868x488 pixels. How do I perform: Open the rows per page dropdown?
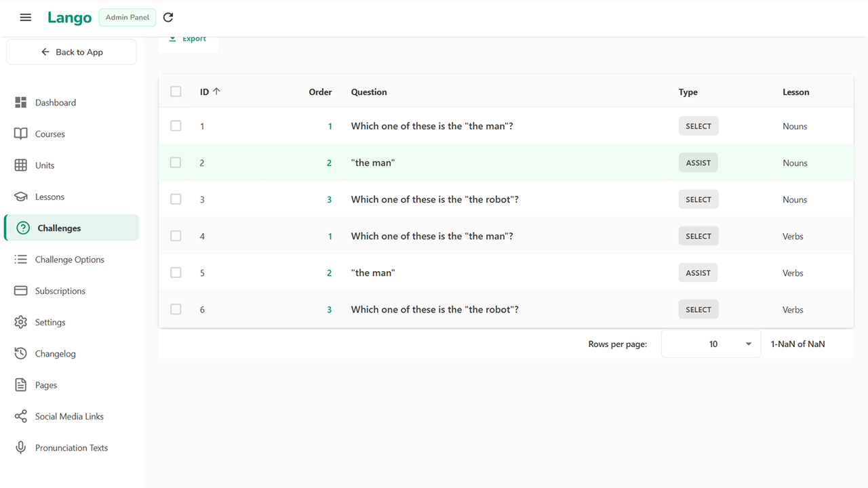pyautogui.click(x=711, y=344)
